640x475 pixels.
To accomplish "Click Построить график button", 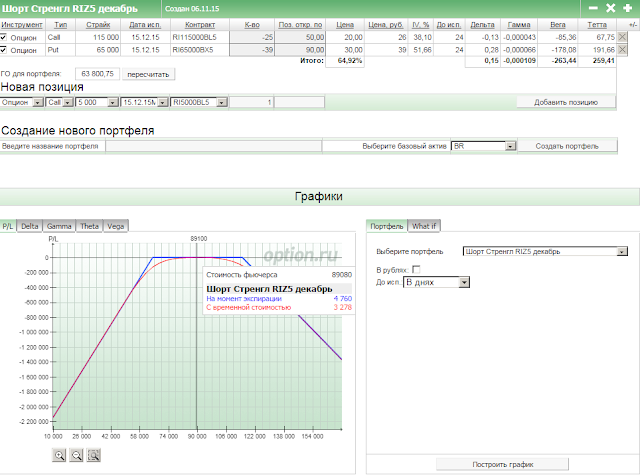I will click(x=502, y=464).
